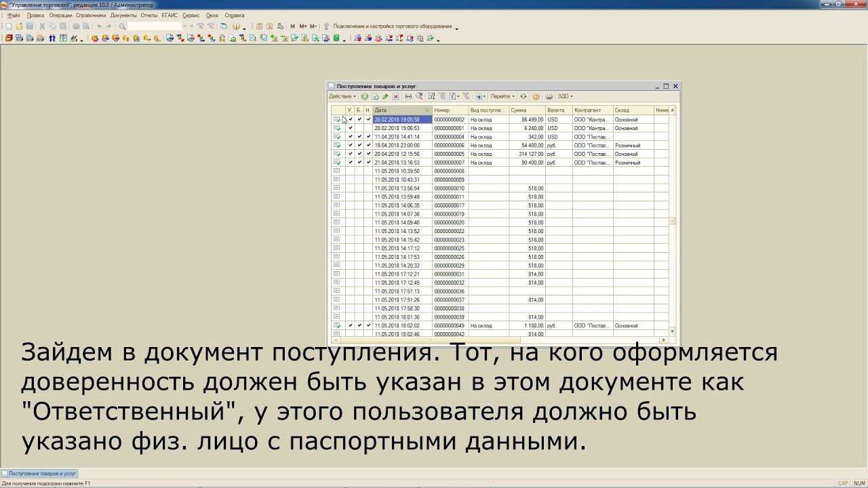Image resolution: width=868 pixels, height=488 pixels.
Task: Open the Отчеты menu
Action: point(149,15)
